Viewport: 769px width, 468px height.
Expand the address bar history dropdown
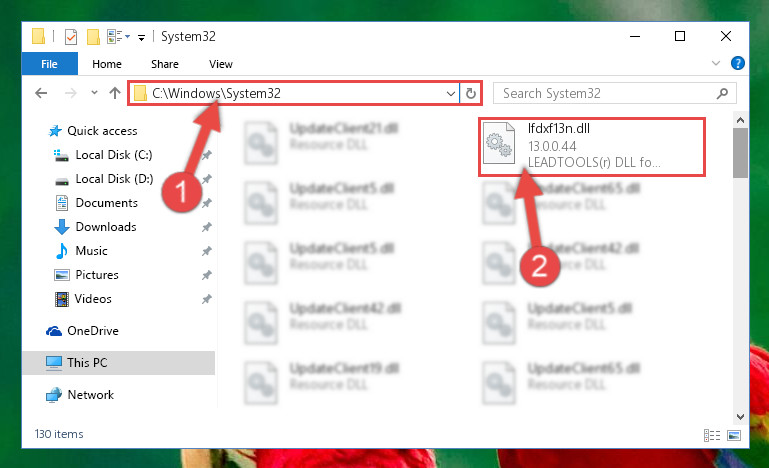pyautogui.click(x=451, y=93)
